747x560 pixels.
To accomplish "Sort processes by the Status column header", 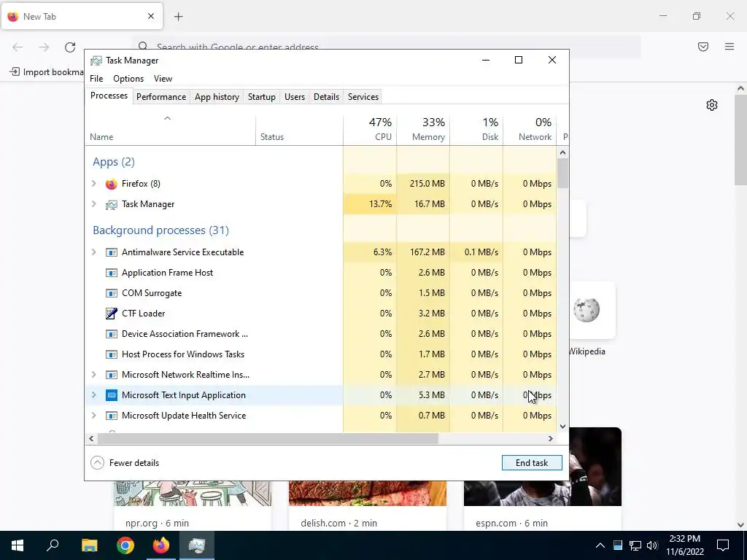I will click(299, 130).
